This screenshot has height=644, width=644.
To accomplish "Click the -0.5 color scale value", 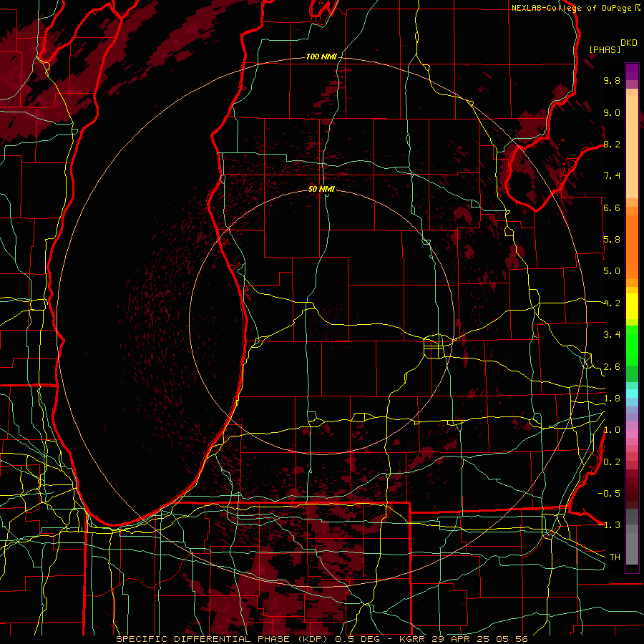I will 609,494.
